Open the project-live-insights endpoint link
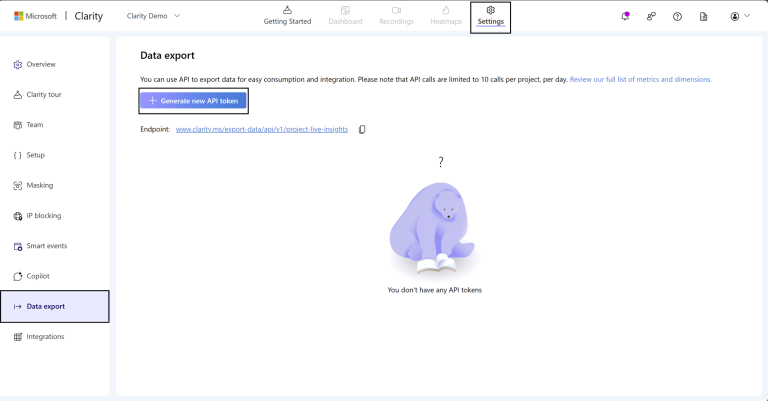This screenshot has height=401, width=768. click(x=261, y=129)
